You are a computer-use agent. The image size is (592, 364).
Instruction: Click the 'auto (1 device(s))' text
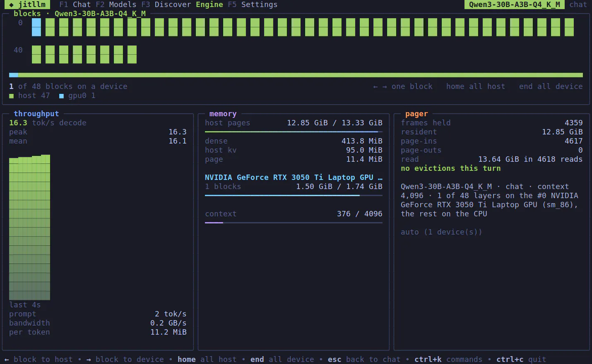(x=441, y=232)
